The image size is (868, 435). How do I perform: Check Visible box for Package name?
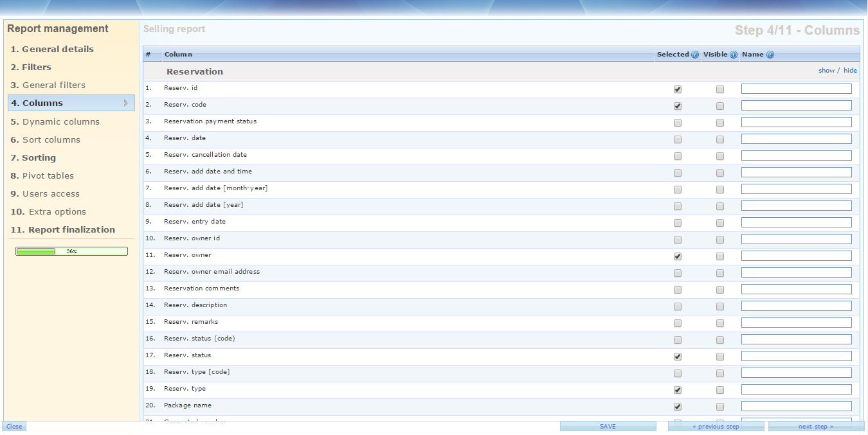coord(720,407)
